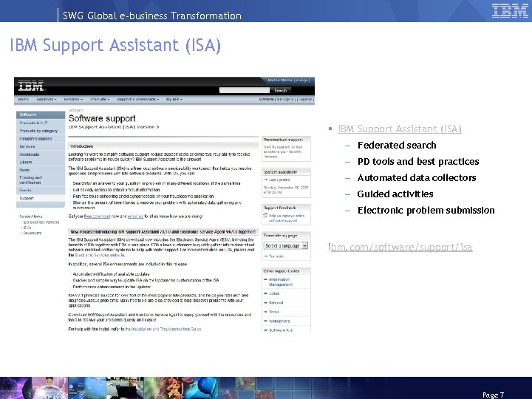Image resolution: width=532 pixels, height=399 pixels.
Task: Open the Rational support site link
Action: point(276,303)
